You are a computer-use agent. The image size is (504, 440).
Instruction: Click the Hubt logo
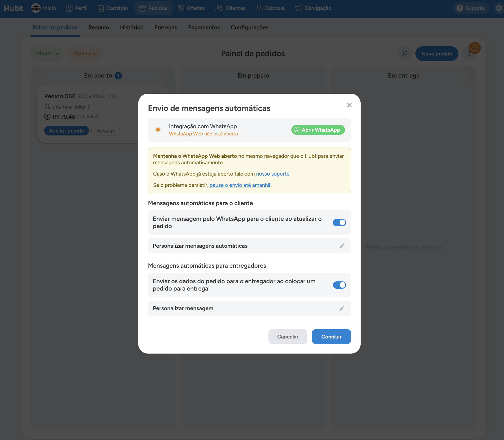(x=13, y=8)
